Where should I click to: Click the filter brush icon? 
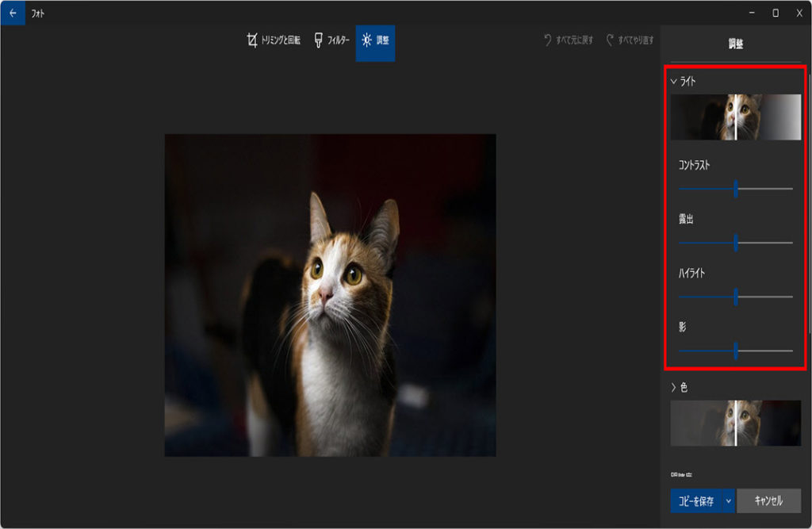click(318, 40)
